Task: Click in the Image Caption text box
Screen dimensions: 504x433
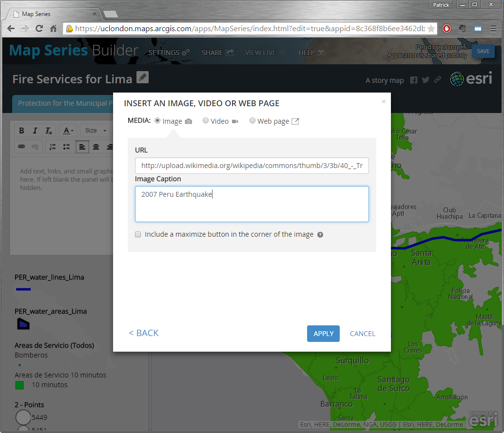Action: coord(252,204)
